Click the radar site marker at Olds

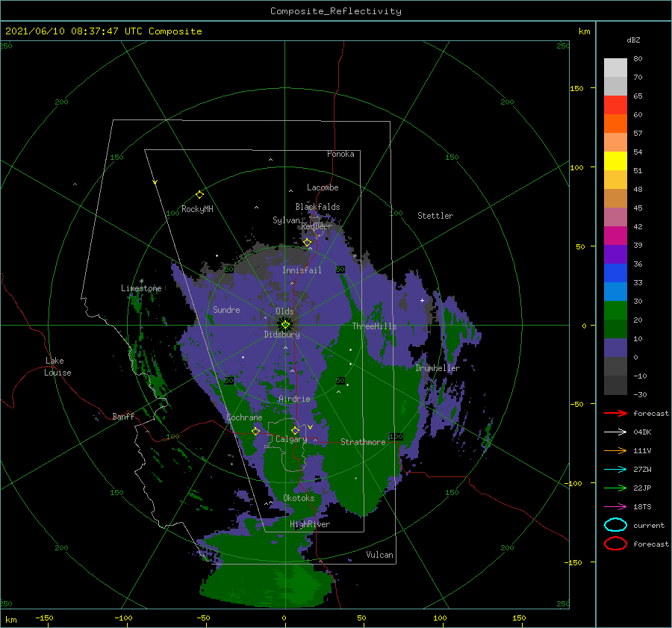[x=285, y=325]
